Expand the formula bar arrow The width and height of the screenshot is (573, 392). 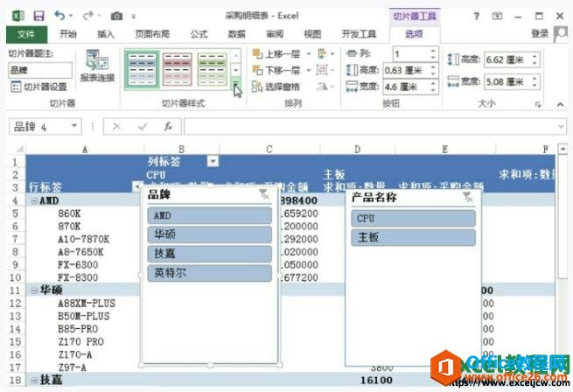pos(561,127)
